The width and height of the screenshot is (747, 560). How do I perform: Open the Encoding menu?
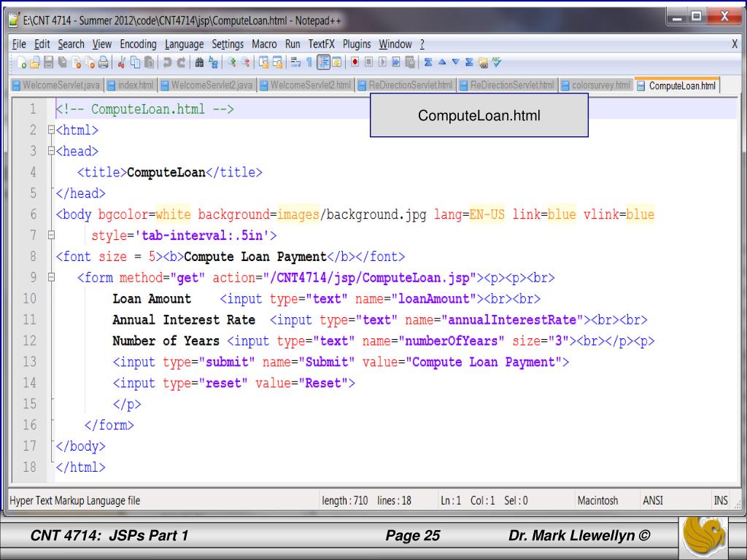(x=138, y=44)
